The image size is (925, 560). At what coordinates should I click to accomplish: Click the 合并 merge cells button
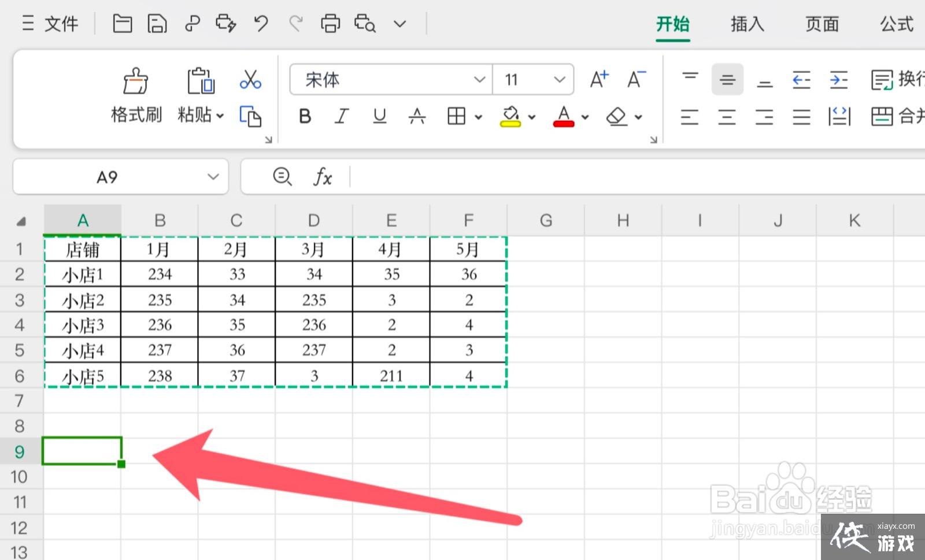point(898,117)
